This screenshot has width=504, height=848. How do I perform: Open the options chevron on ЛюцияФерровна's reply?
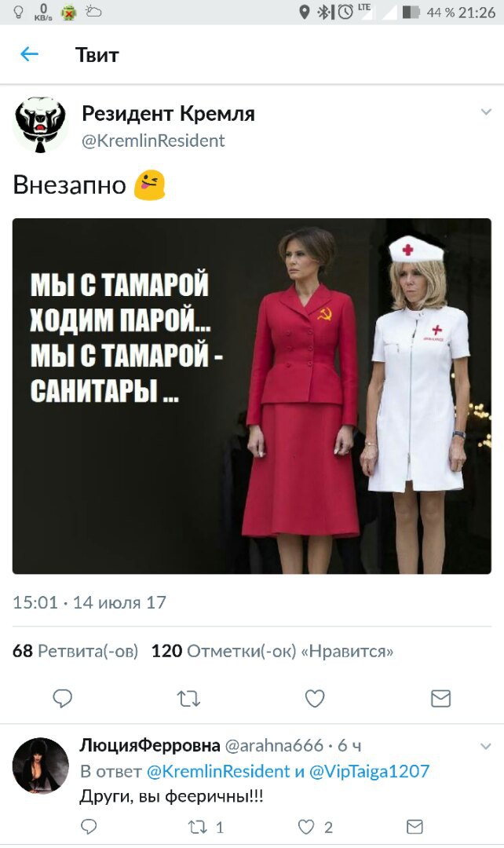tap(486, 747)
